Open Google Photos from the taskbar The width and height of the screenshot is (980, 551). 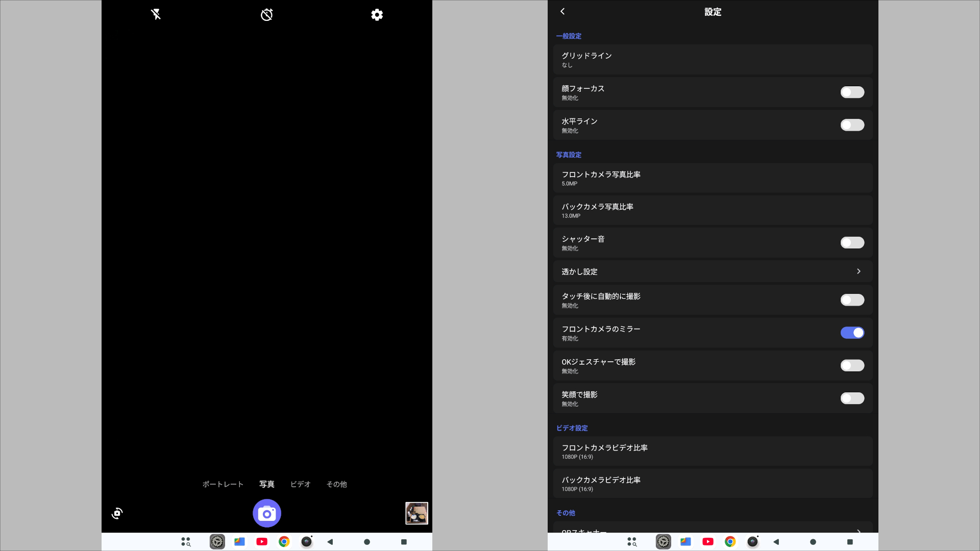(239, 542)
